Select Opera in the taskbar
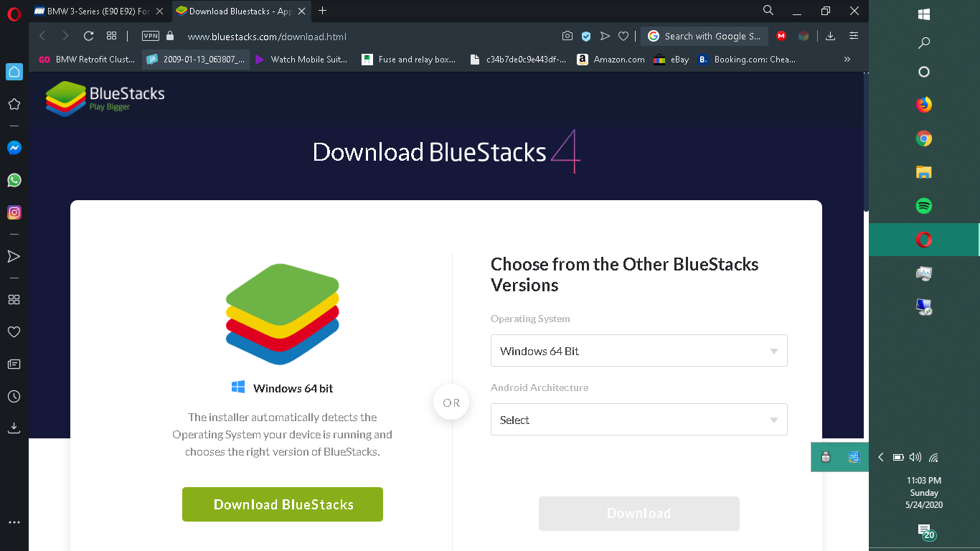The height and width of the screenshot is (551, 980). (924, 240)
